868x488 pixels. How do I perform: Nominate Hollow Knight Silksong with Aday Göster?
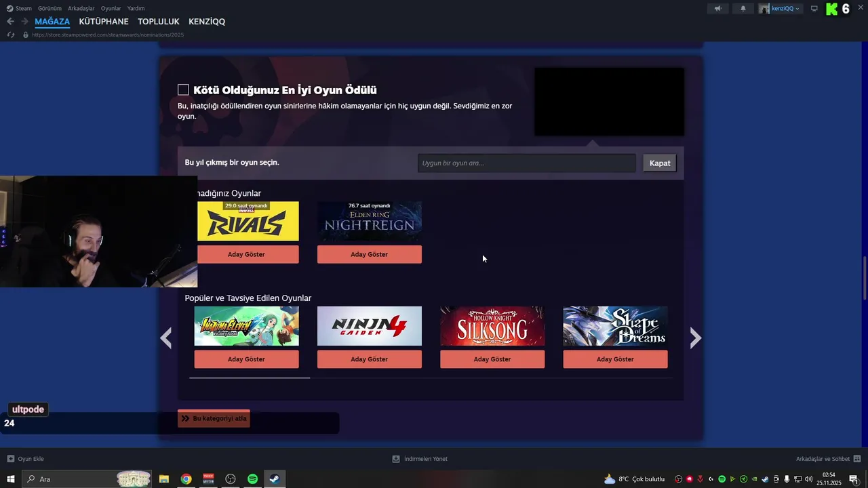[492, 359]
